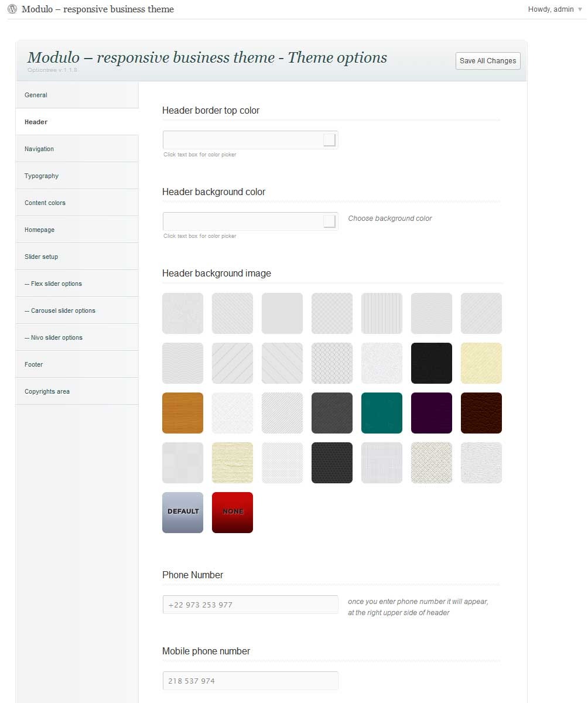Choose the DEFAULT background image tile
The height and width of the screenshot is (703, 588).
[183, 513]
